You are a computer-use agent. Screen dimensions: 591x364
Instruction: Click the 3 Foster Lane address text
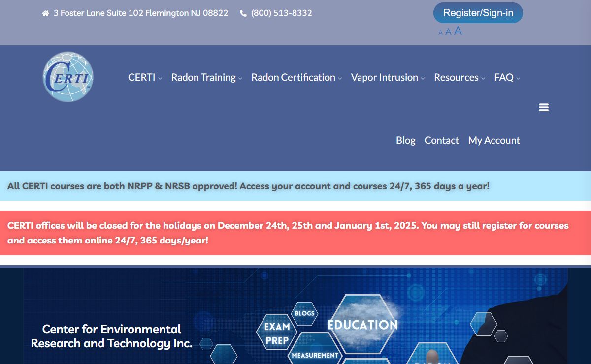tap(141, 13)
